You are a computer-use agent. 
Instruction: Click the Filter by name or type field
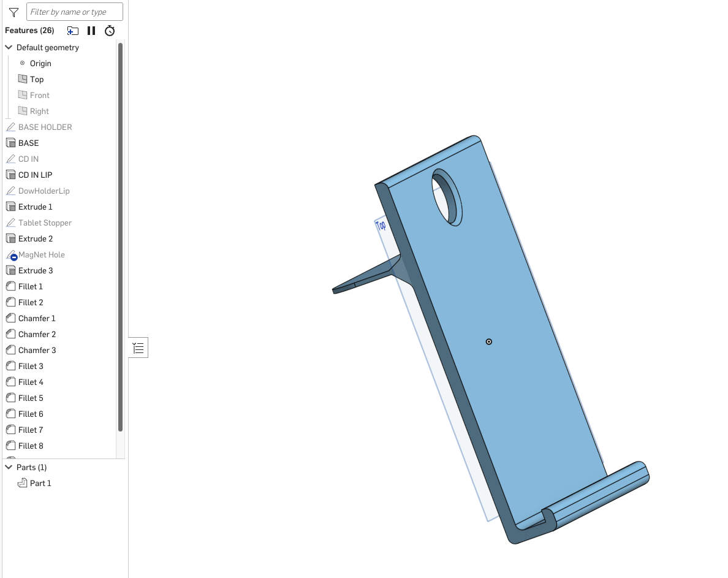74,12
